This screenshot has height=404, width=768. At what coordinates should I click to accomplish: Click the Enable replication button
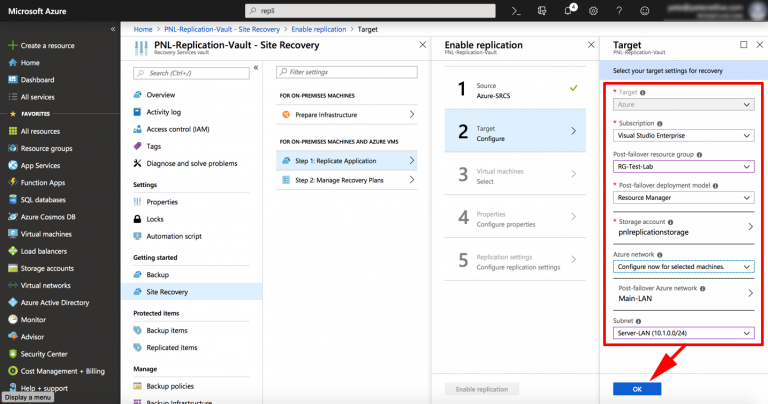point(481,389)
